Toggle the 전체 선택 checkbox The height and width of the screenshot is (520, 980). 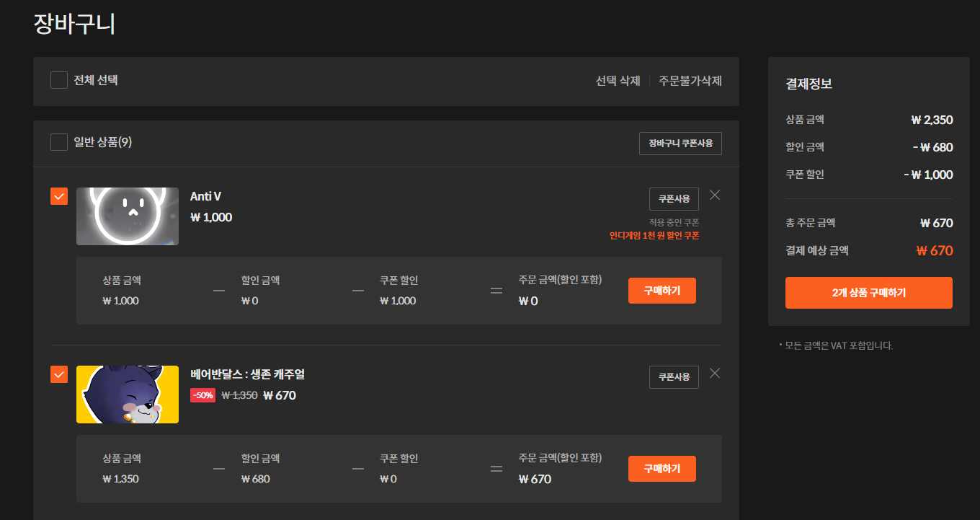(x=59, y=80)
